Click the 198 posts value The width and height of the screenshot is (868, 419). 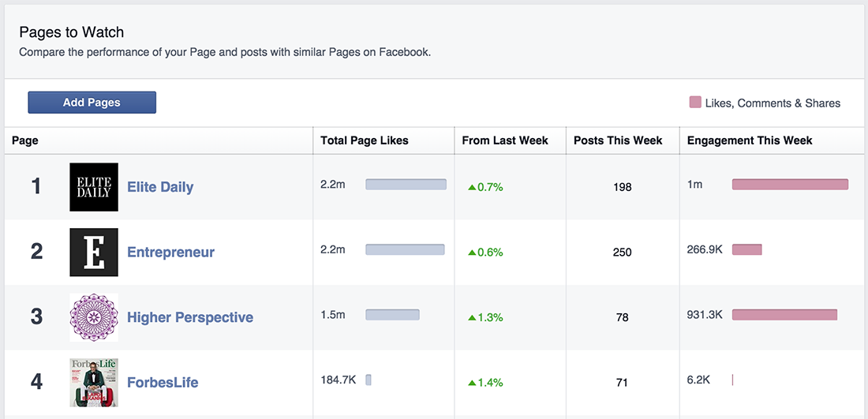623,188
